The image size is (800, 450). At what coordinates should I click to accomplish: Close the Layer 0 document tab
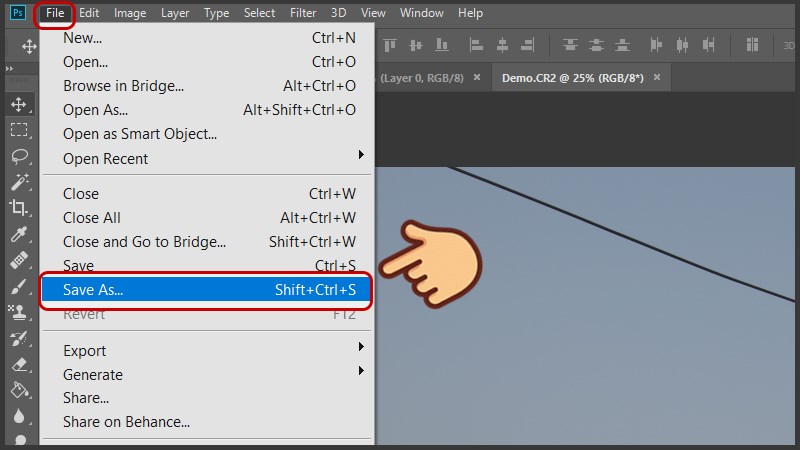477,77
